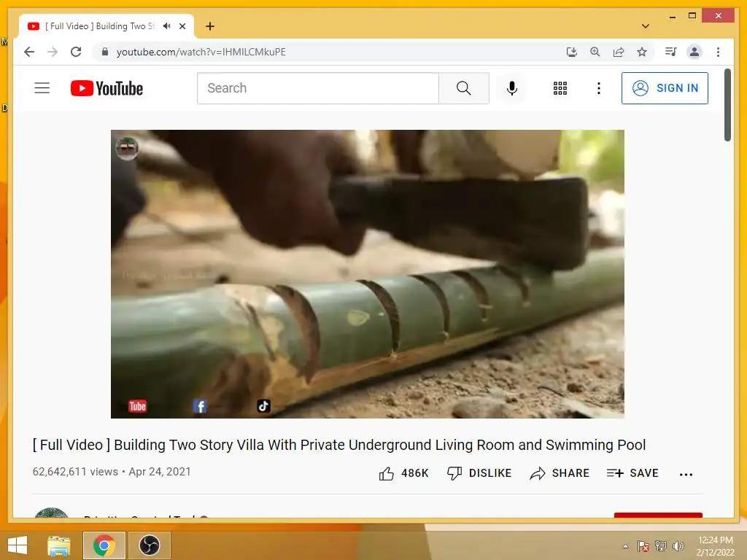This screenshot has width=747, height=560.
Task: Click into the YouTube Search field
Action: (x=318, y=88)
